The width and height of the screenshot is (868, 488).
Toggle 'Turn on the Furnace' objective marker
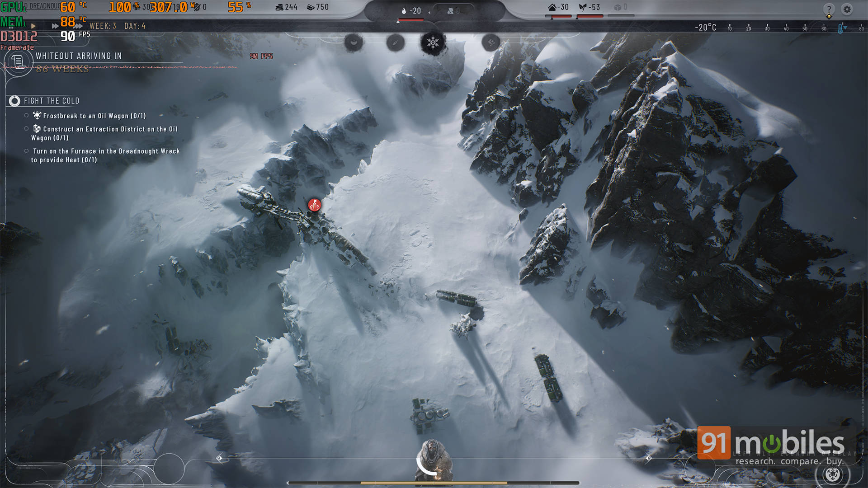tap(27, 151)
